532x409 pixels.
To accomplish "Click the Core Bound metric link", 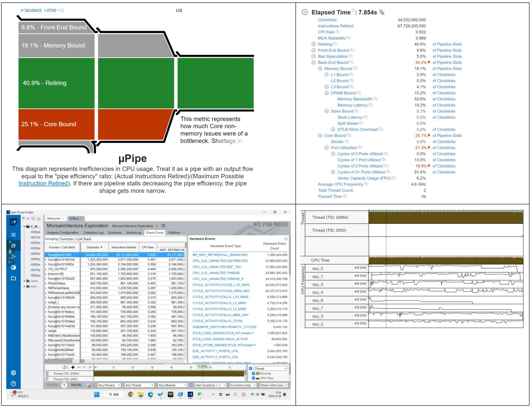I will pos(335,135).
